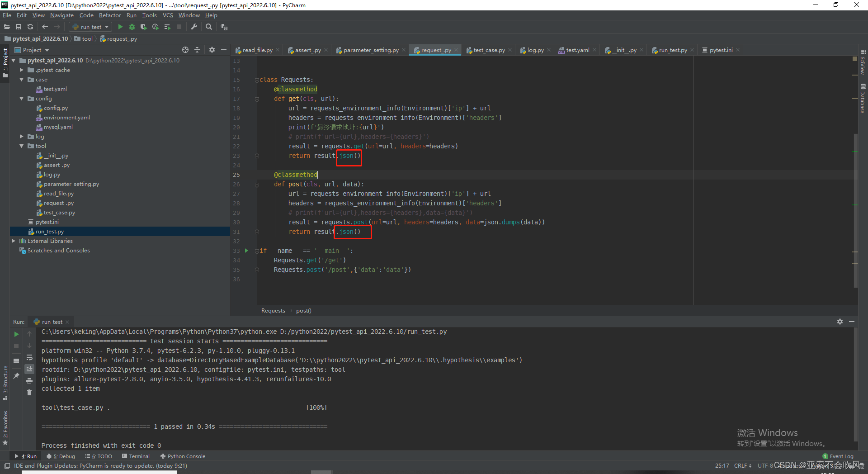Click the editor vertical scrollbar
The image size is (868, 474).
855,210
